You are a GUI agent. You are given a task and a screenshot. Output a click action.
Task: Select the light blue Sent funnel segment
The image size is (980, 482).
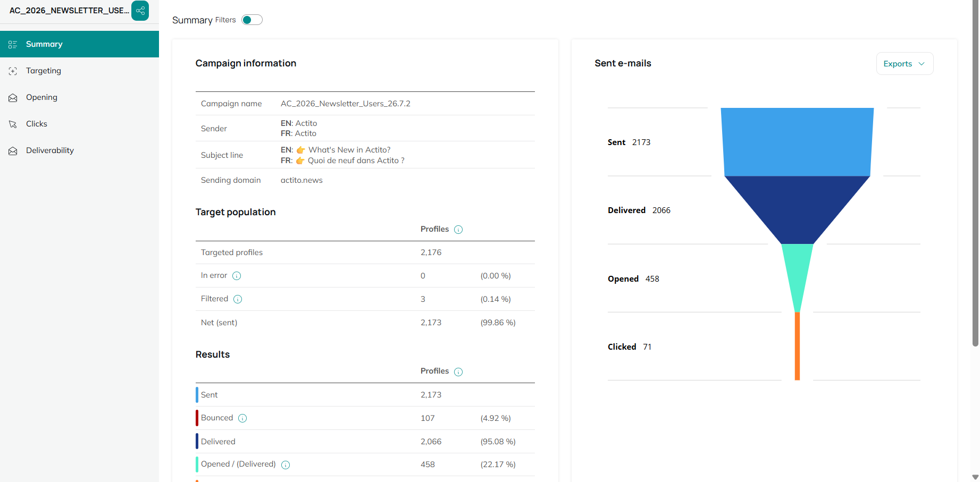click(x=797, y=142)
